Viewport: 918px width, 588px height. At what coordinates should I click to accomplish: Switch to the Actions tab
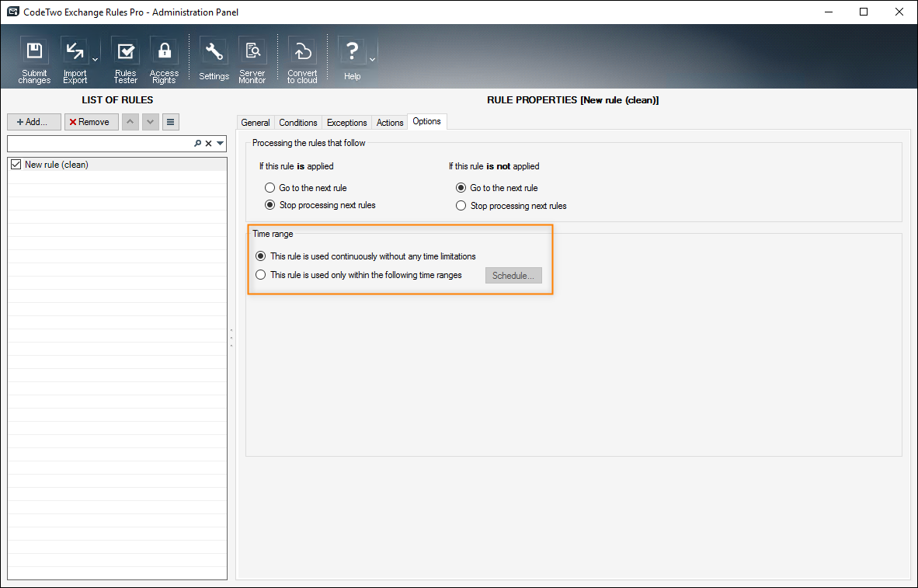[390, 123]
